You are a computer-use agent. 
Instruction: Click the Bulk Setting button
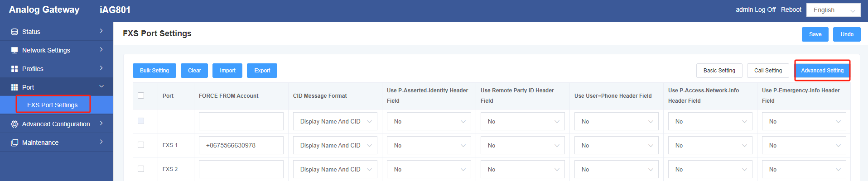(x=154, y=71)
